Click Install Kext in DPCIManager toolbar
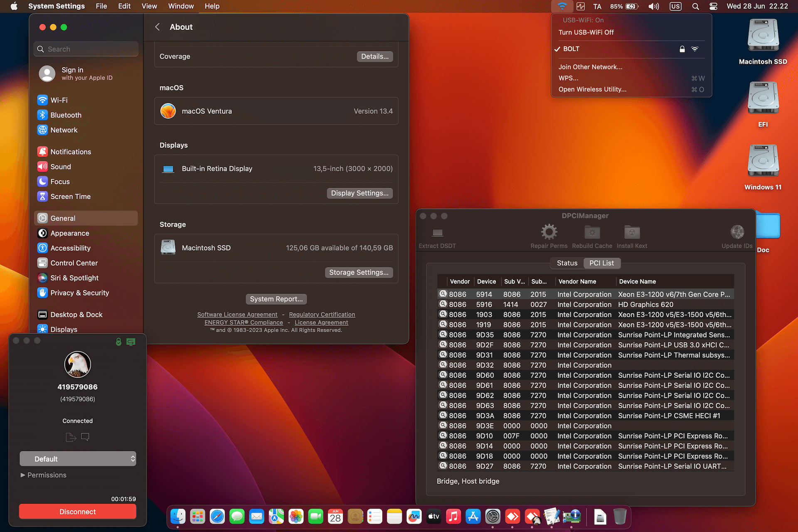798x532 pixels. [x=632, y=237]
